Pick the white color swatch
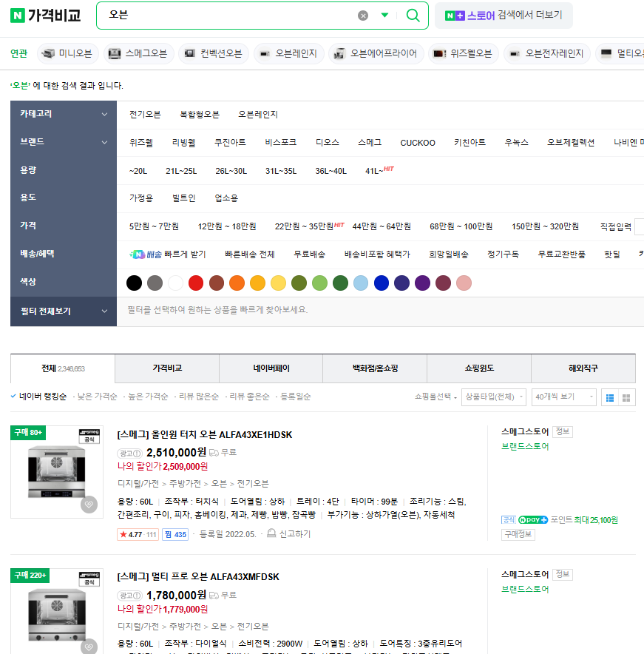Viewport: 644px width, 654px height. [x=175, y=283]
